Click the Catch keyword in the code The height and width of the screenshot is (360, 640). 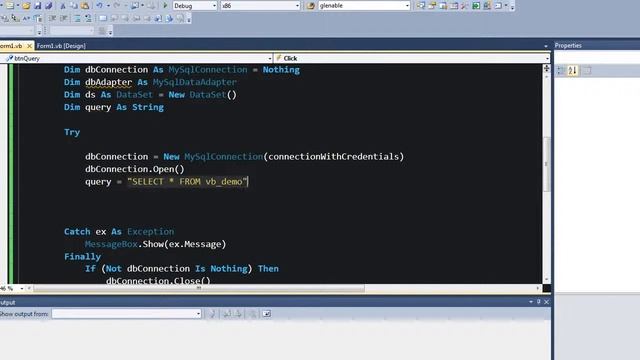coord(77,232)
